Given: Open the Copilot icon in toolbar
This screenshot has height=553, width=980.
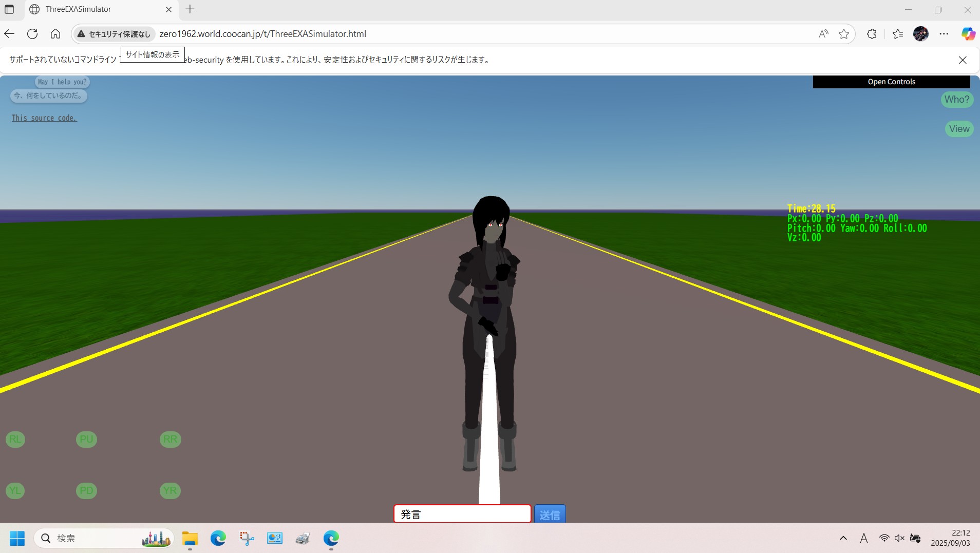Looking at the screenshot, I should (x=968, y=34).
